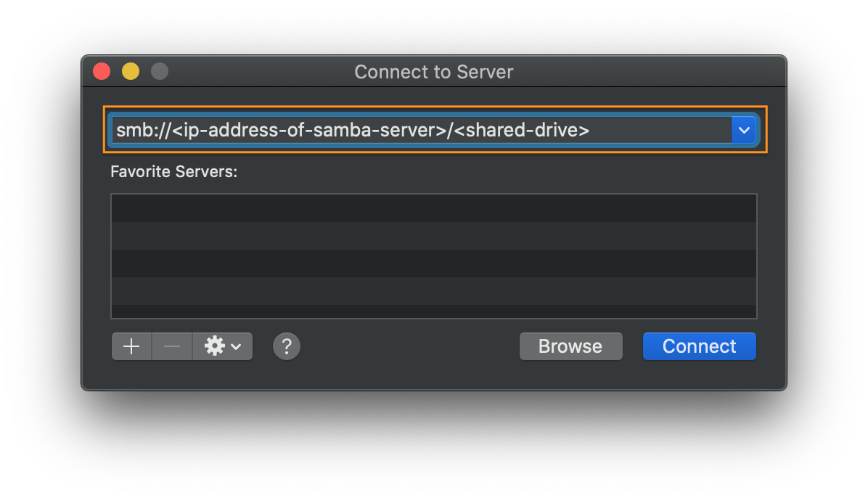Image resolution: width=868 pixels, height=498 pixels.
Task: Click the smb:// prefix in the address field
Action: click(x=144, y=130)
